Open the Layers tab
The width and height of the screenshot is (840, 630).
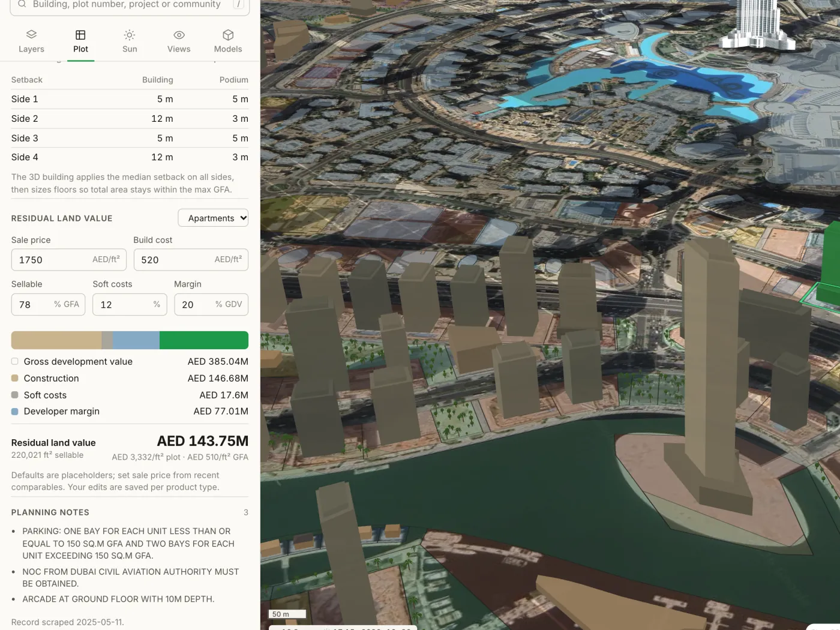[x=31, y=41]
